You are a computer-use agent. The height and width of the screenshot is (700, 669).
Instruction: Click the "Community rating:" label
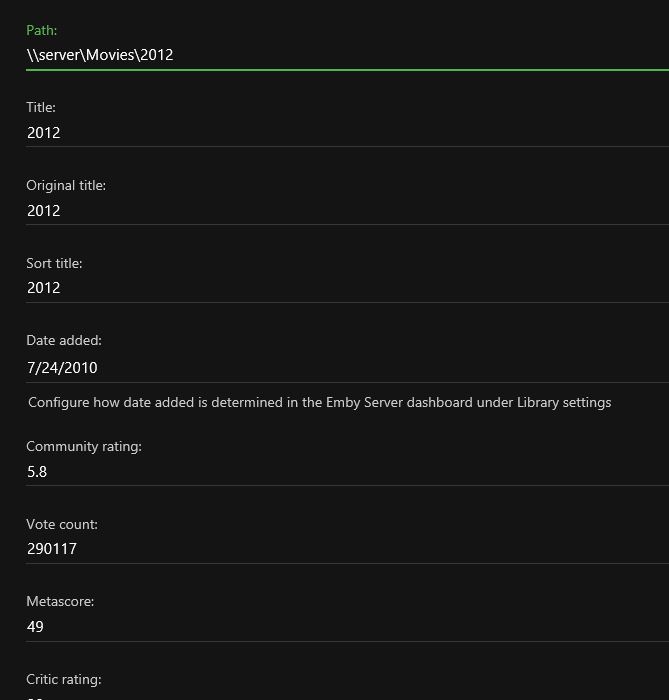tap(84, 446)
